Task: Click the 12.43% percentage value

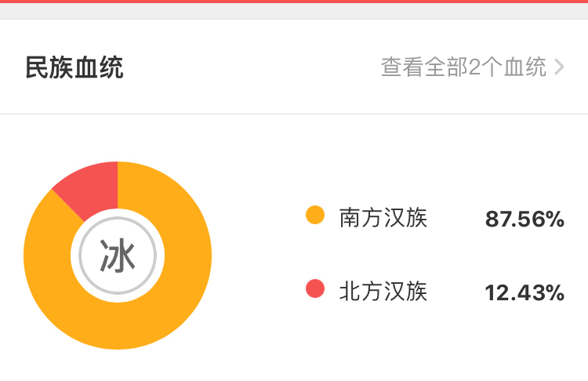Action: point(524,293)
